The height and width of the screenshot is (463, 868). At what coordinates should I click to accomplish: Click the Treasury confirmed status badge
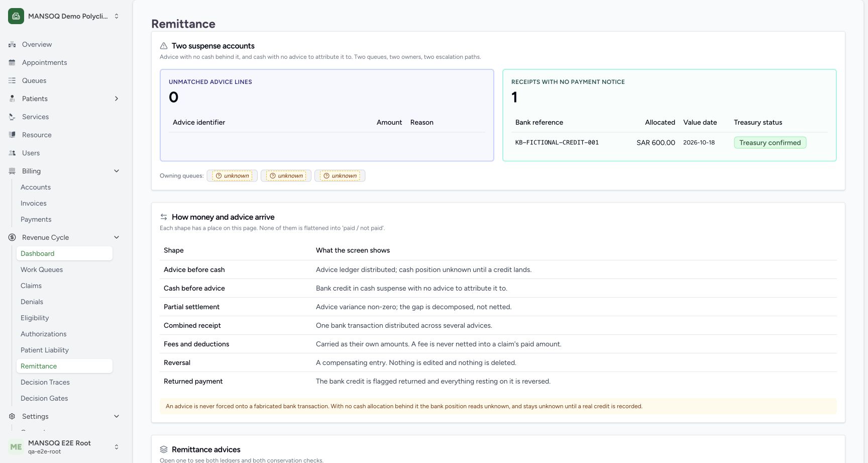click(770, 143)
